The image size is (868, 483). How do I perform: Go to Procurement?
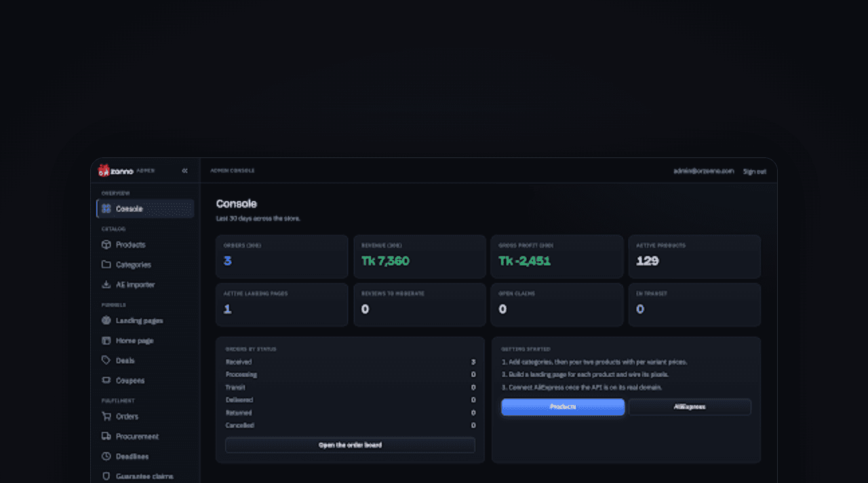click(x=145, y=436)
